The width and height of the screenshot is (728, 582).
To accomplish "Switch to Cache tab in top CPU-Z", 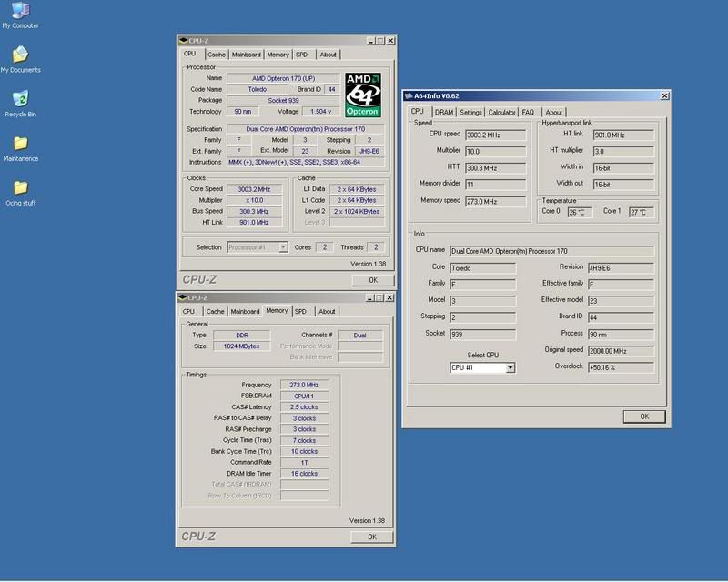I will [217, 55].
